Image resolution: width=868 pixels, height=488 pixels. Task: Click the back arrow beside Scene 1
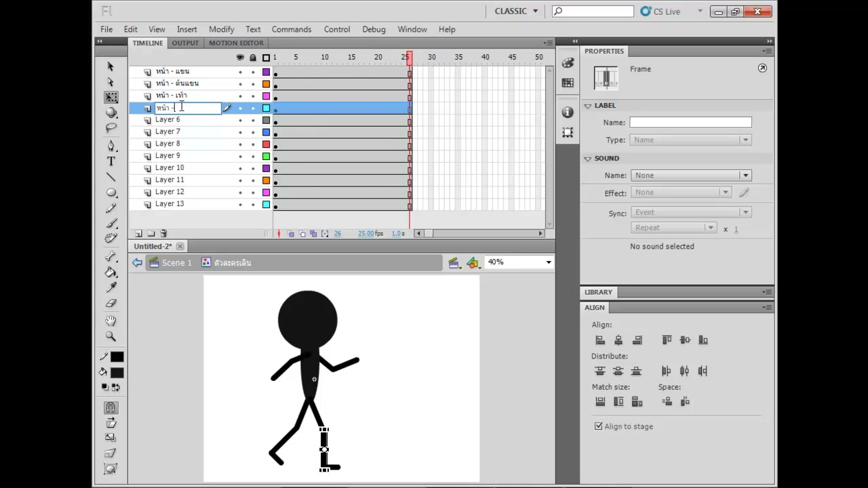138,263
